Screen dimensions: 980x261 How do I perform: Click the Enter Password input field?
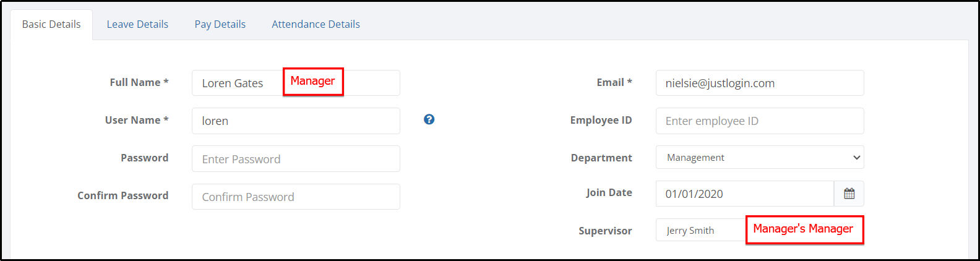pyautogui.click(x=296, y=159)
